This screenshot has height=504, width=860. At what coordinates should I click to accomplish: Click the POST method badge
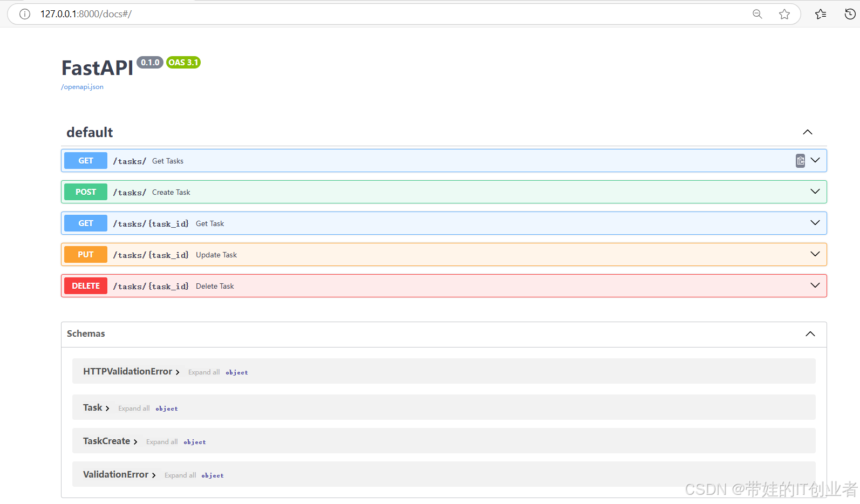(86, 192)
